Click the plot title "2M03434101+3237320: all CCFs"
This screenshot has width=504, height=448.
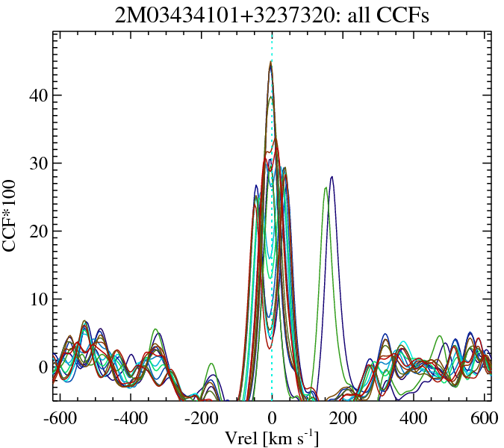[271, 16]
